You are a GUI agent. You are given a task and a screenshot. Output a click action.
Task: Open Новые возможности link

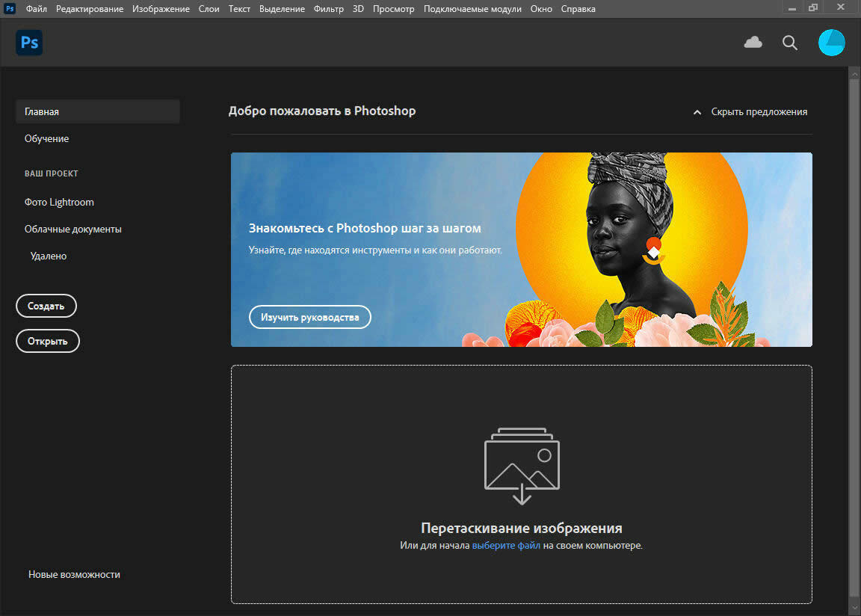coord(74,575)
